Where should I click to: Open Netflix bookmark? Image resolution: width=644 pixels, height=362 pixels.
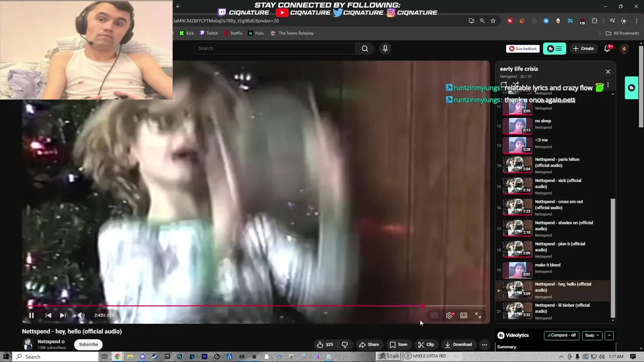[x=233, y=33]
